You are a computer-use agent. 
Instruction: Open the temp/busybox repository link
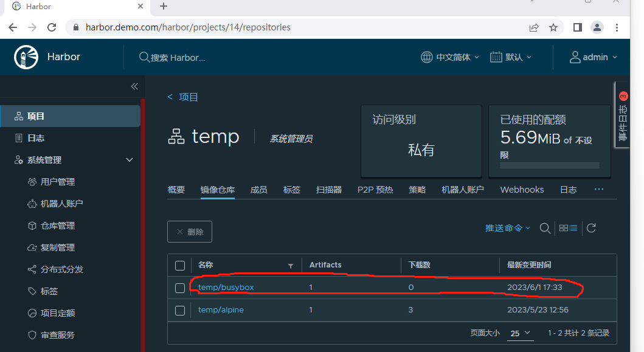(226, 288)
